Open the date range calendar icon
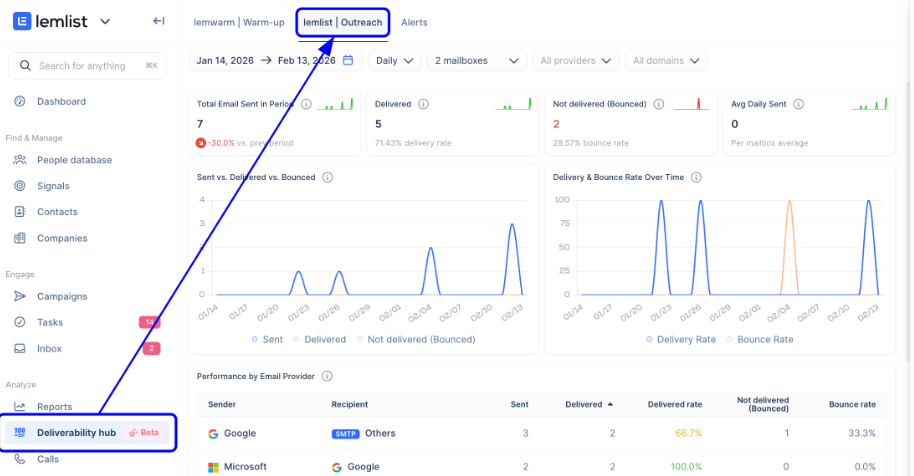Screen dimensions: 914x476 coord(348,60)
